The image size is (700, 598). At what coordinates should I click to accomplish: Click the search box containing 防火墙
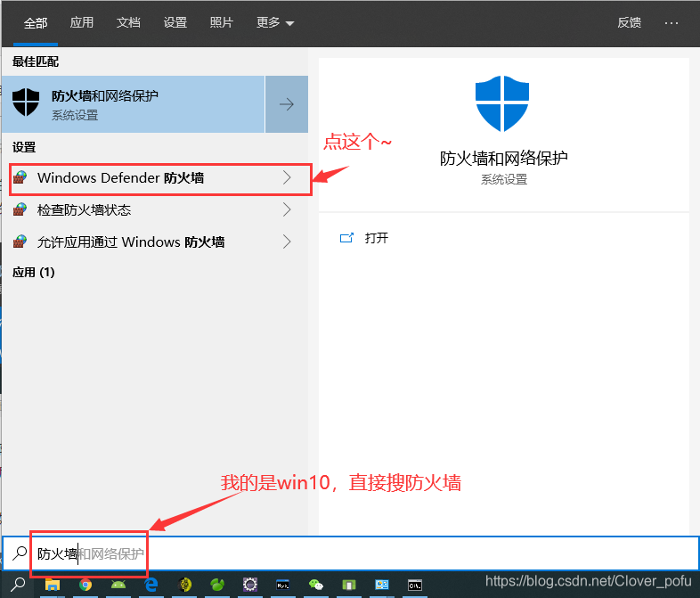tap(356, 553)
